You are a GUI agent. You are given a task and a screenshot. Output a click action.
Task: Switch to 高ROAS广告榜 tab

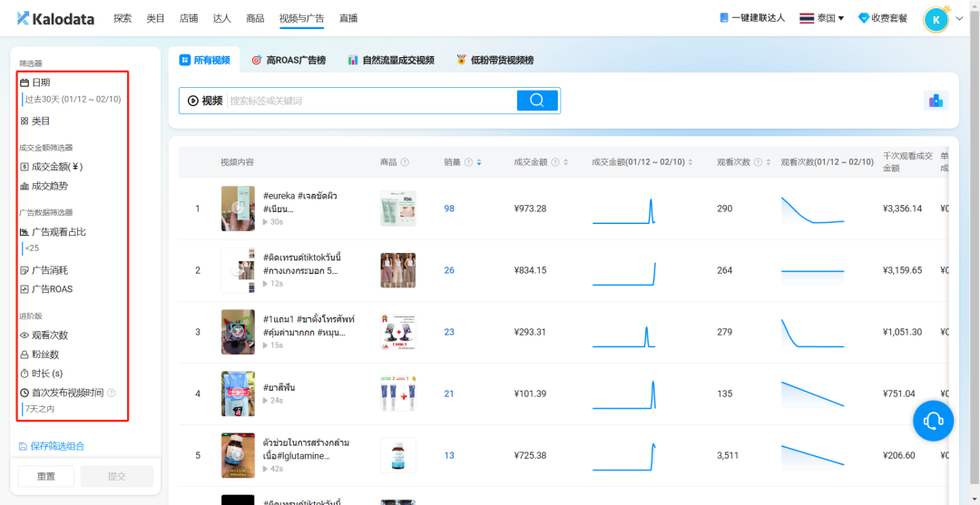[289, 61]
